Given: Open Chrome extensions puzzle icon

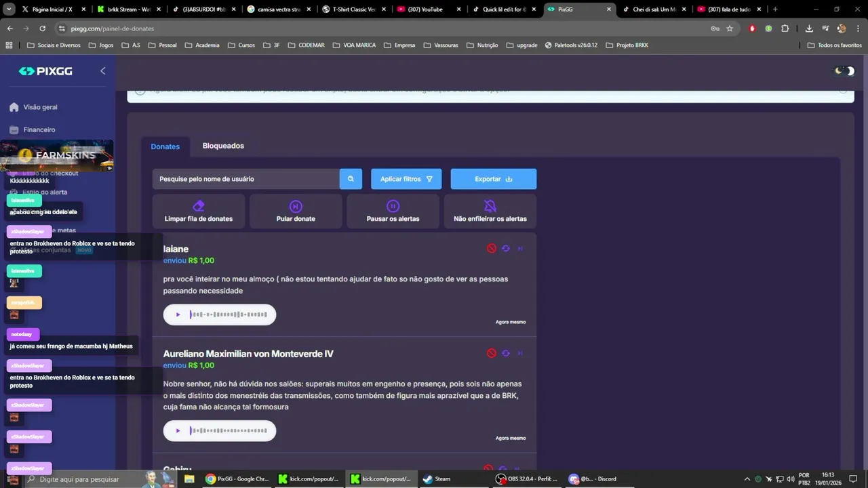Looking at the screenshot, I should click(x=785, y=28).
